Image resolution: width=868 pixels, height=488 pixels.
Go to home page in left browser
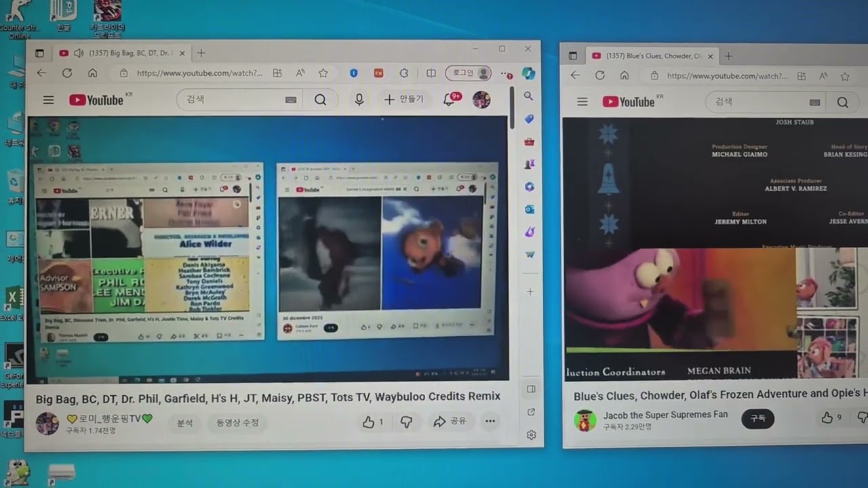[x=92, y=73]
